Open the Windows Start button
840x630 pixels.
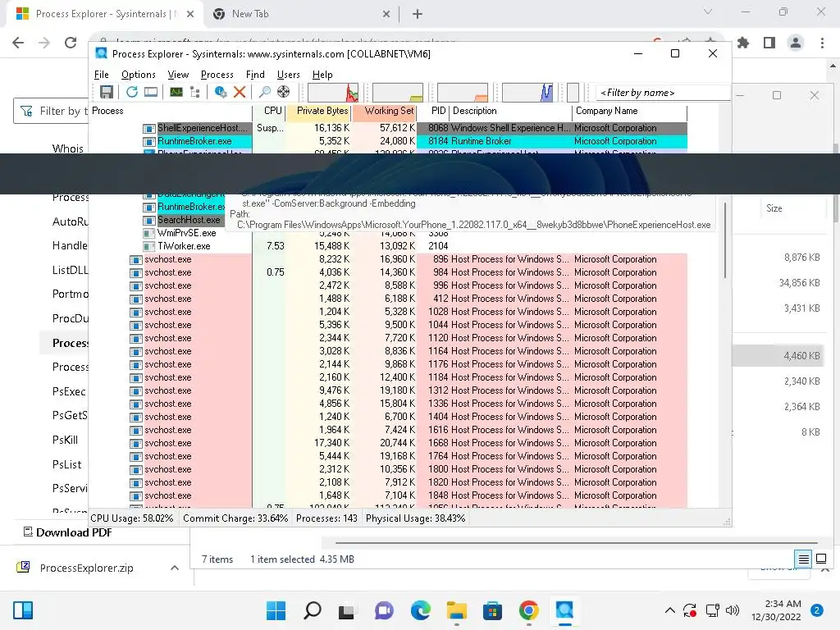point(276,610)
